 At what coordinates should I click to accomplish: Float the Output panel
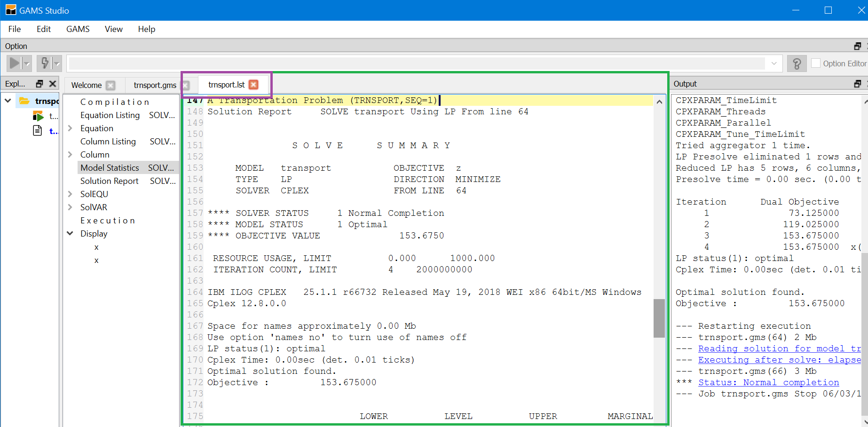coord(857,84)
